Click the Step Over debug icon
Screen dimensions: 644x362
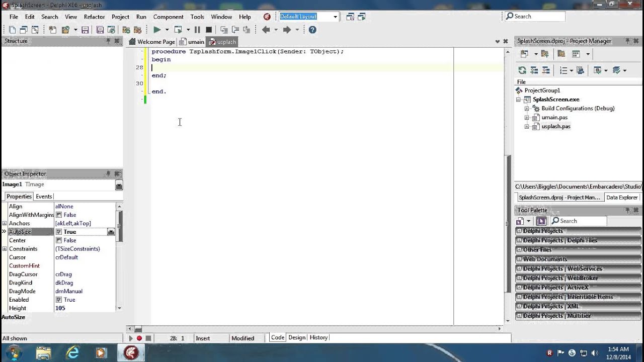tap(235, 30)
